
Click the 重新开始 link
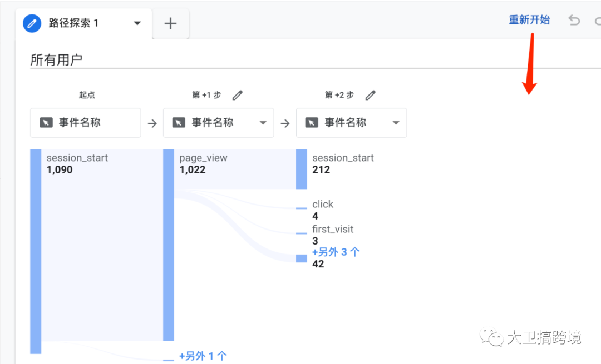tap(529, 19)
